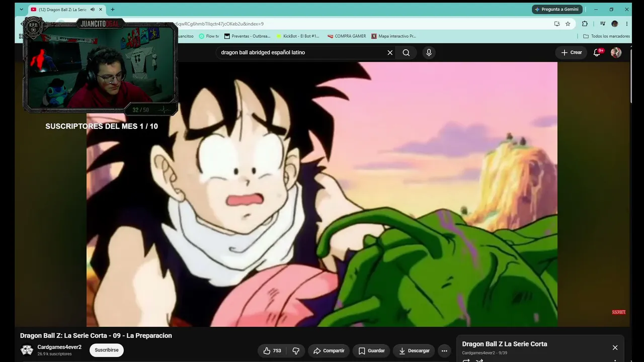Open the Mapa interactivo bookmark
This screenshot has width=644, height=362.
393,36
